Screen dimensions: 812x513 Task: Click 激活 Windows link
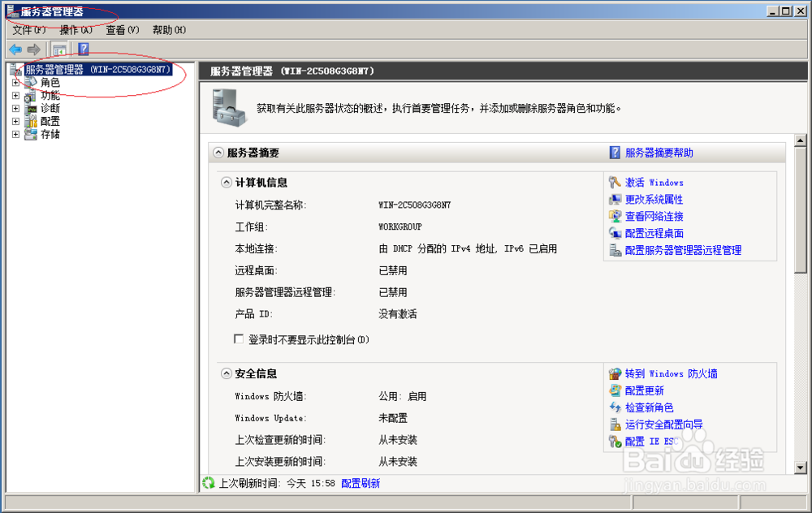click(x=654, y=182)
